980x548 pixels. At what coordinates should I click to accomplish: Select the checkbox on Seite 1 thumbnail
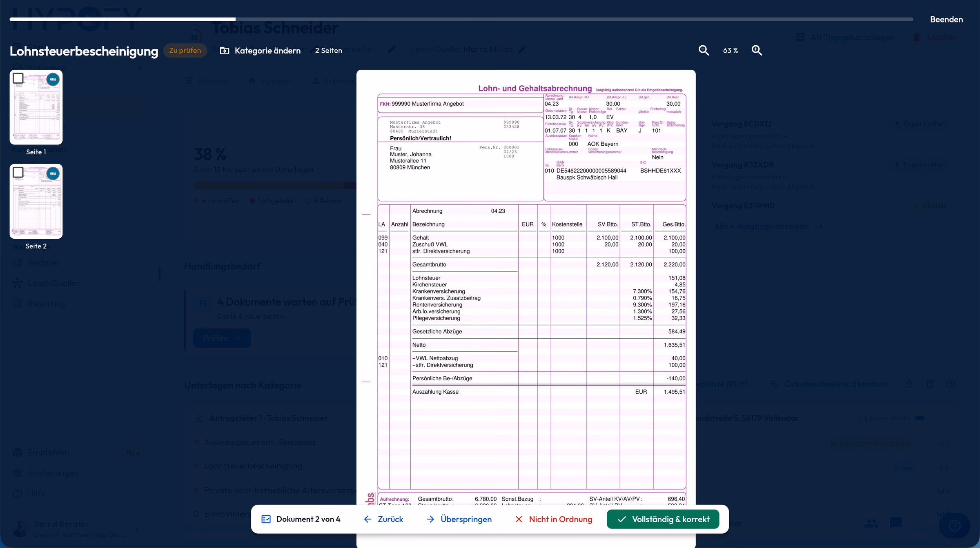click(x=18, y=78)
